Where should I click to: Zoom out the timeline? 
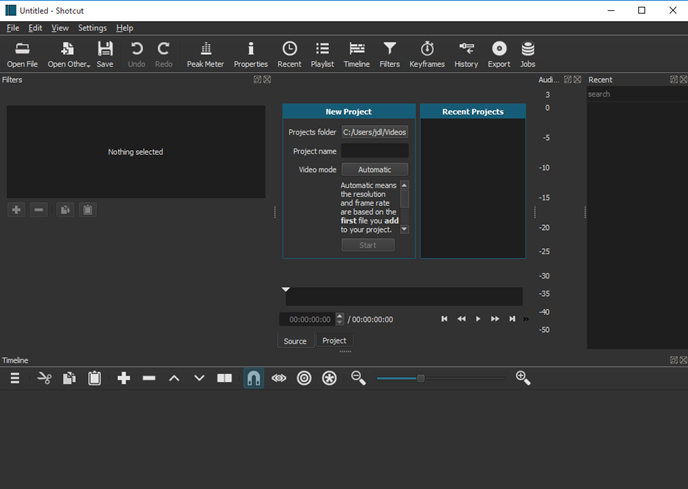click(x=358, y=378)
